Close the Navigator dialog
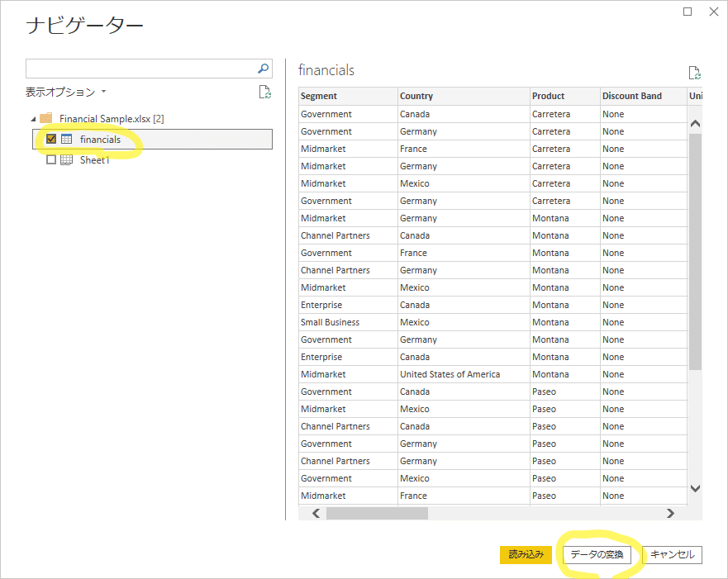728x579 pixels. 714,12
